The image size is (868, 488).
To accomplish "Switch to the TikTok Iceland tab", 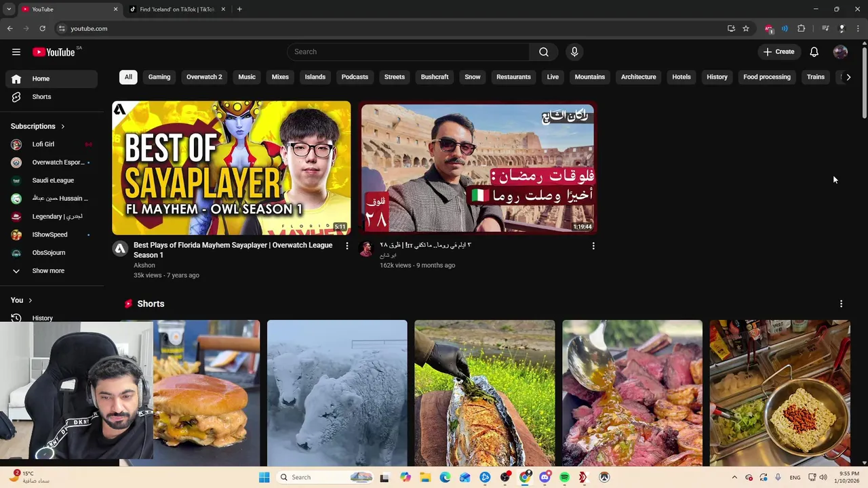I will (176, 9).
